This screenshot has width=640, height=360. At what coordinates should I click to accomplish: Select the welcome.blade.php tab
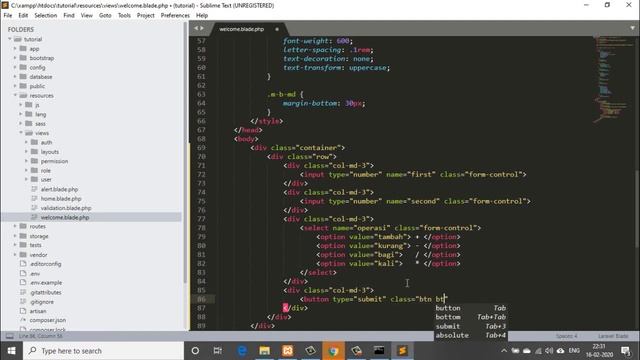click(242, 29)
